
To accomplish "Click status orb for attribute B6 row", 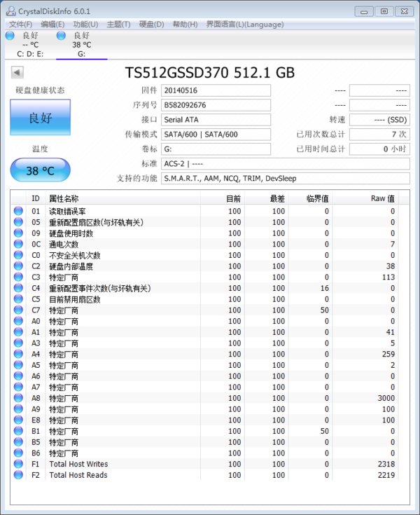I will (18, 453).
